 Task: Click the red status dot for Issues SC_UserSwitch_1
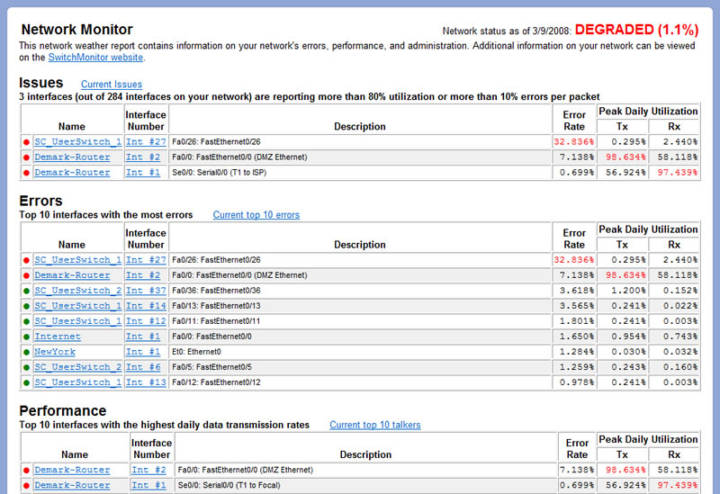click(26, 142)
